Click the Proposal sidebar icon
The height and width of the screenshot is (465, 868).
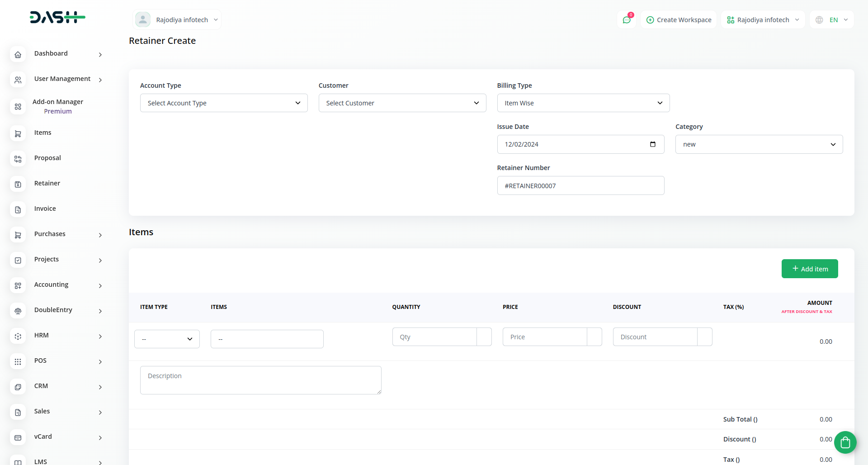coord(18,159)
